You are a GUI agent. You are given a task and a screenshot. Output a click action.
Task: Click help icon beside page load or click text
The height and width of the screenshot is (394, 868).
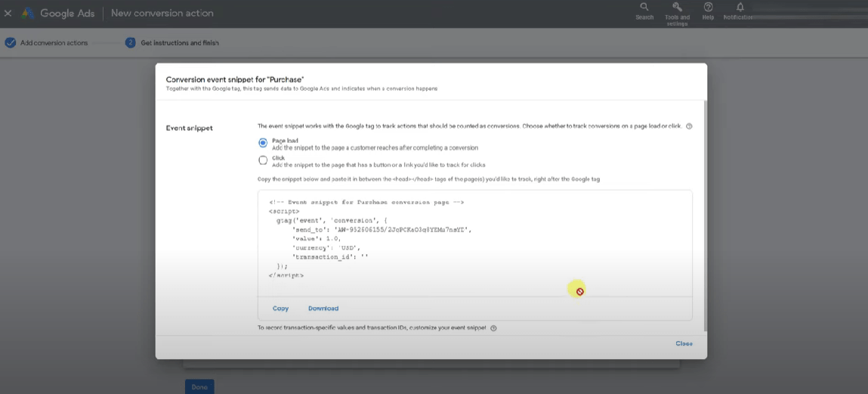point(689,126)
